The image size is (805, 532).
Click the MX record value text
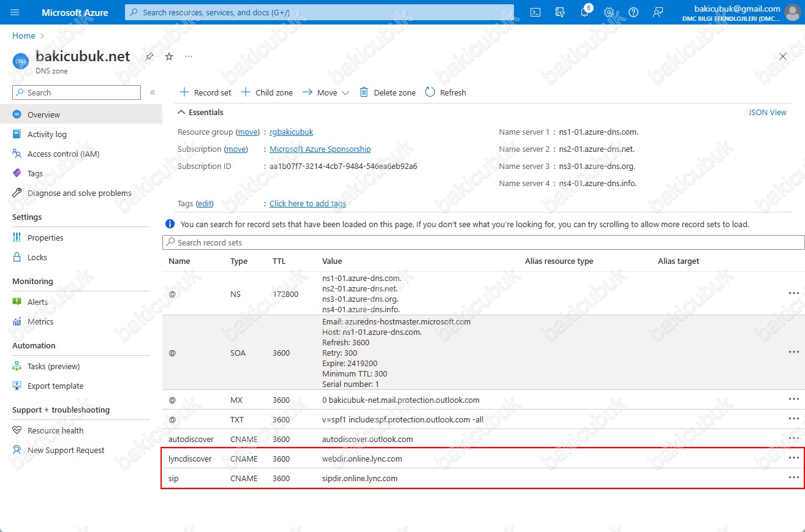401,400
